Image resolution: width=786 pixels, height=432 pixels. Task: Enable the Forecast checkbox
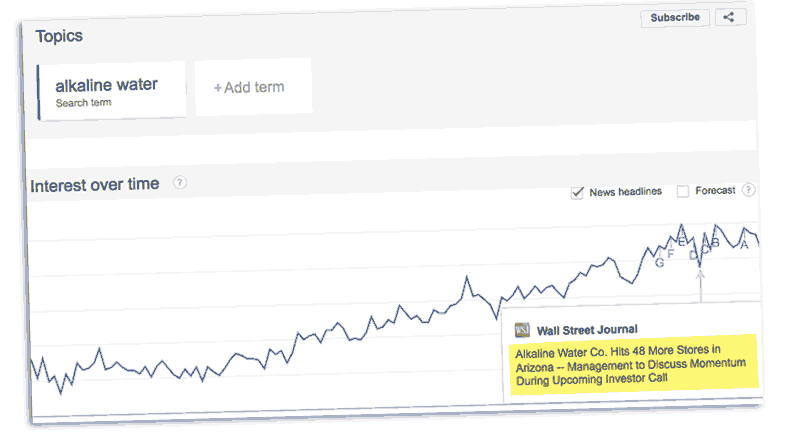[683, 191]
